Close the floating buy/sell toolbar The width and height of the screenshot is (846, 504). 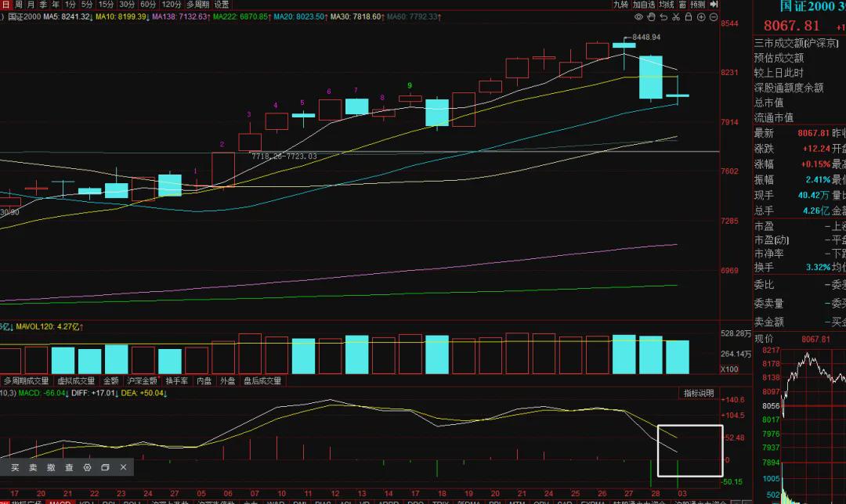124,467
